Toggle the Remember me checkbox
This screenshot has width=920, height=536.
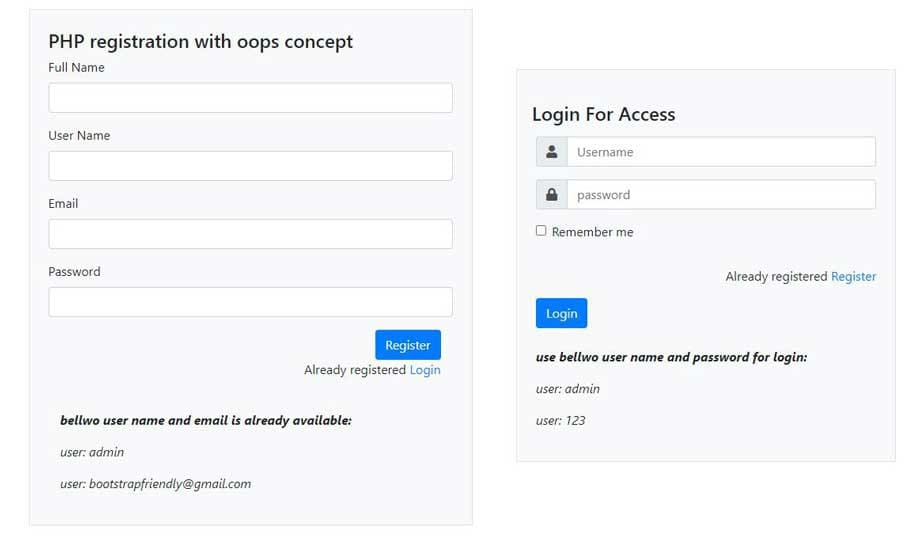541,231
